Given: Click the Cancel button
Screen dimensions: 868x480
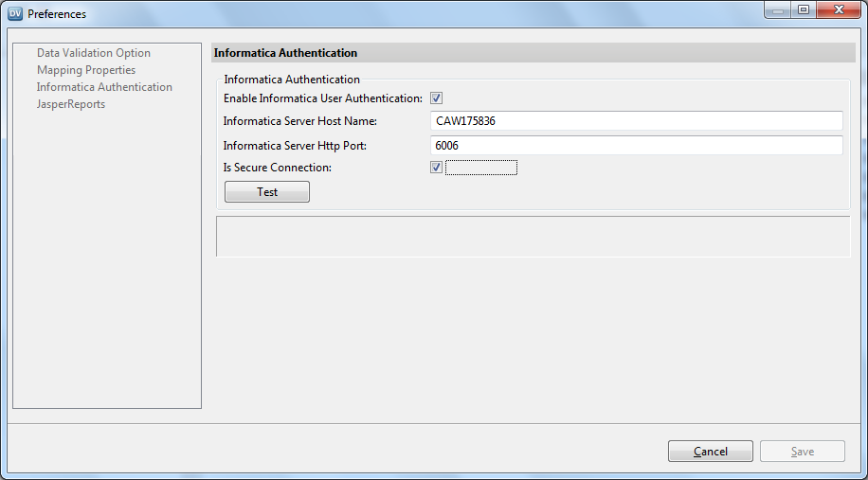Looking at the screenshot, I should pos(711,452).
